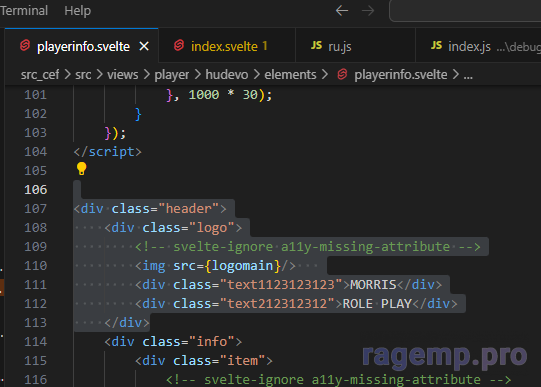The height and width of the screenshot is (387, 541).
Task: Select hudevo in the breadcrumb
Action: 227,75
